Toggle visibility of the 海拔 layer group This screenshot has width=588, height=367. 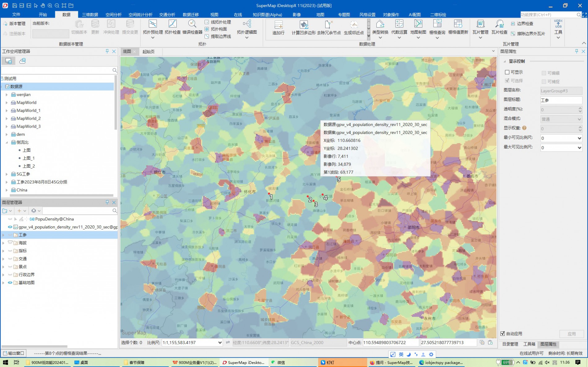[10, 243]
